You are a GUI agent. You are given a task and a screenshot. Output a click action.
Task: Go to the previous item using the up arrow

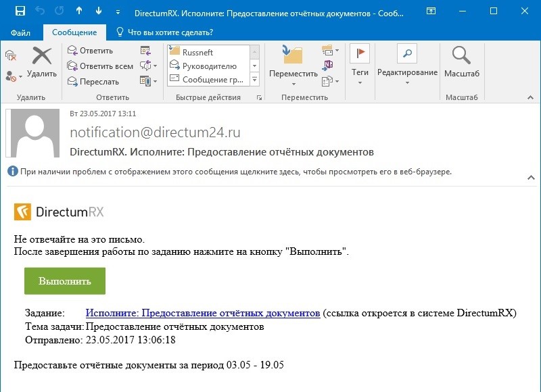[79, 11]
